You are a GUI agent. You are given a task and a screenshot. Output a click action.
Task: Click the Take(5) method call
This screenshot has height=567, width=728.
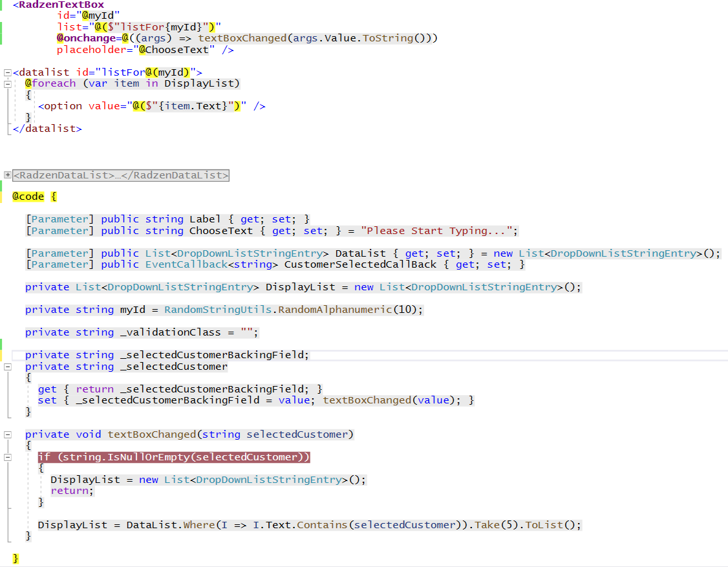pos(497,525)
